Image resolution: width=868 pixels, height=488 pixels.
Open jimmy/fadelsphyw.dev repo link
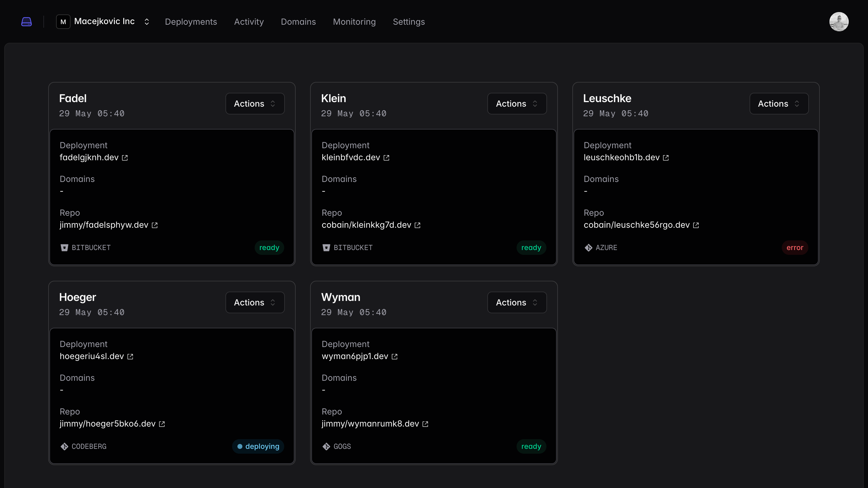pyautogui.click(x=104, y=225)
